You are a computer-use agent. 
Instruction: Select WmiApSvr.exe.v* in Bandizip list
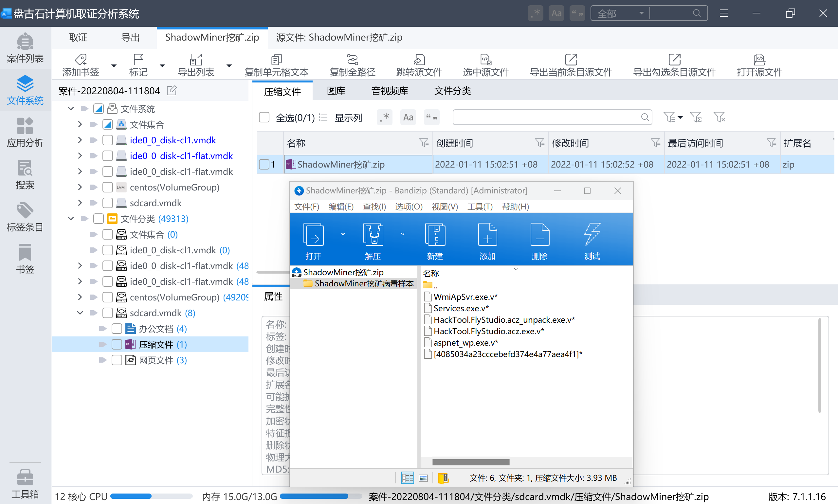(465, 297)
